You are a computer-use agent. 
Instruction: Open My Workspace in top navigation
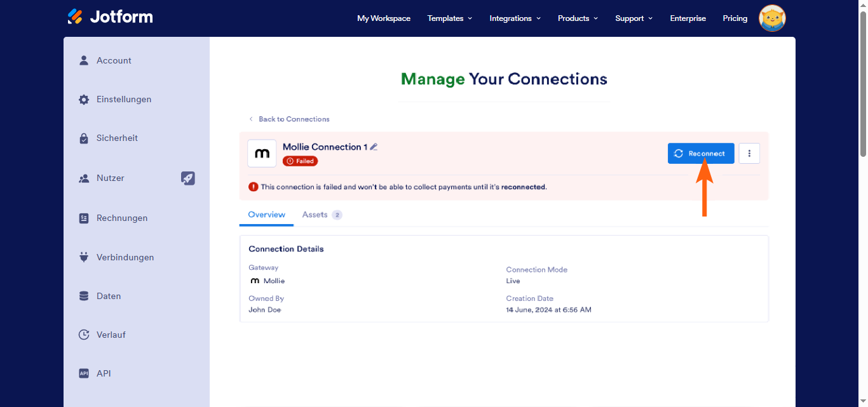click(x=384, y=18)
